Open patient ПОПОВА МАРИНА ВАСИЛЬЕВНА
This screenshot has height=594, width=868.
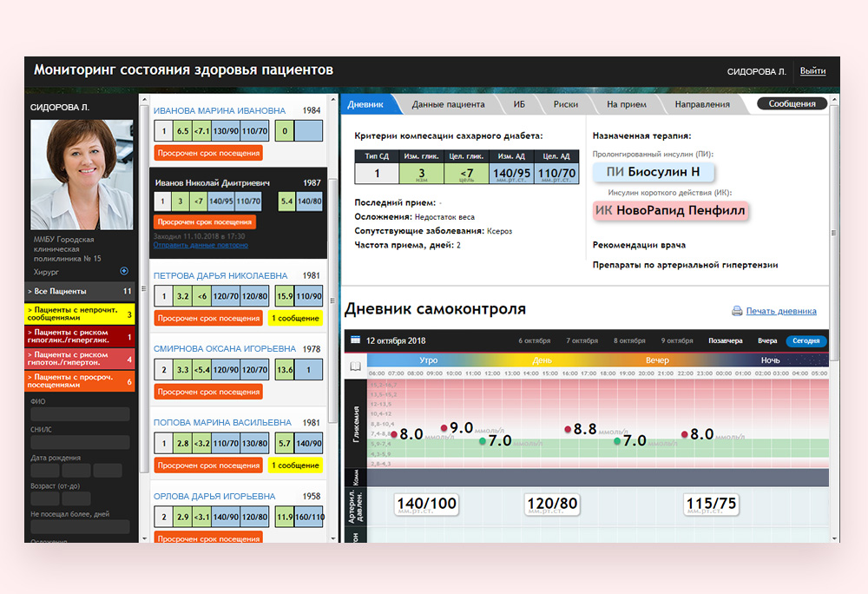(x=222, y=422)
